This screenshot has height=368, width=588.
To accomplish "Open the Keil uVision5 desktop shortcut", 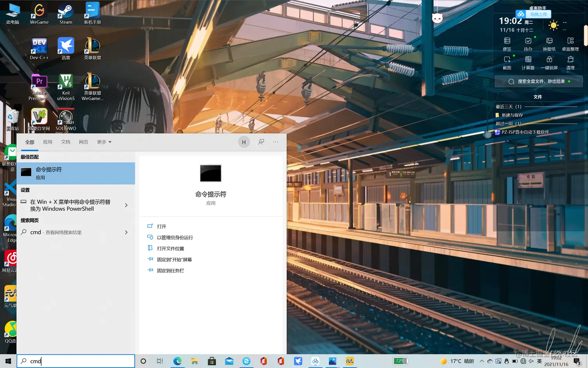I will [66, 87].
